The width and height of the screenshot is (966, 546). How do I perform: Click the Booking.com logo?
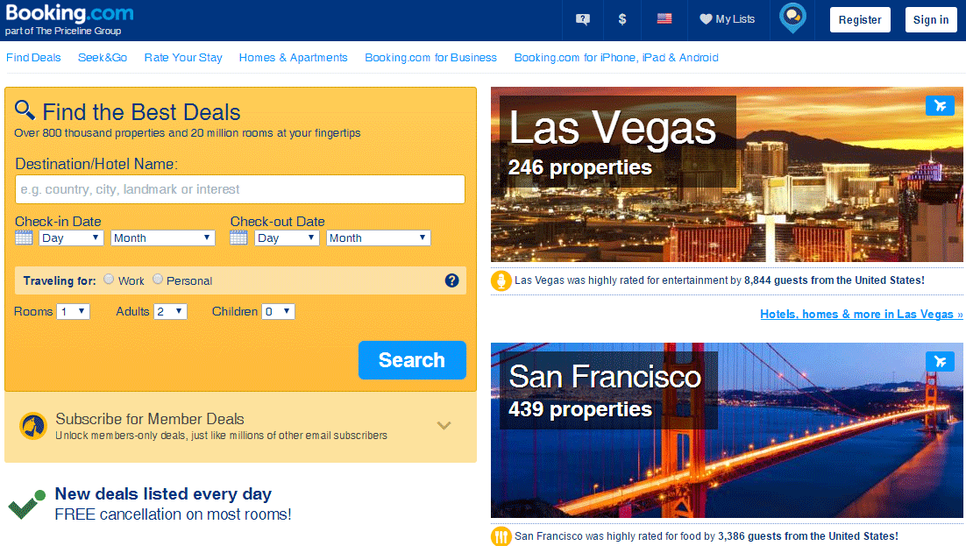coord(69,12)
